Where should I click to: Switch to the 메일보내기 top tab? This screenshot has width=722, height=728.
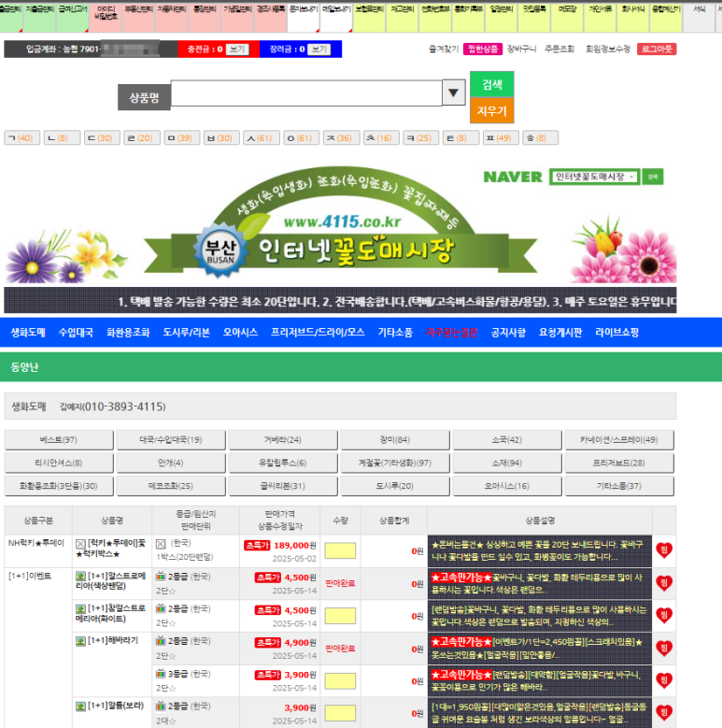pyautogui.click(x=336, y=18)
